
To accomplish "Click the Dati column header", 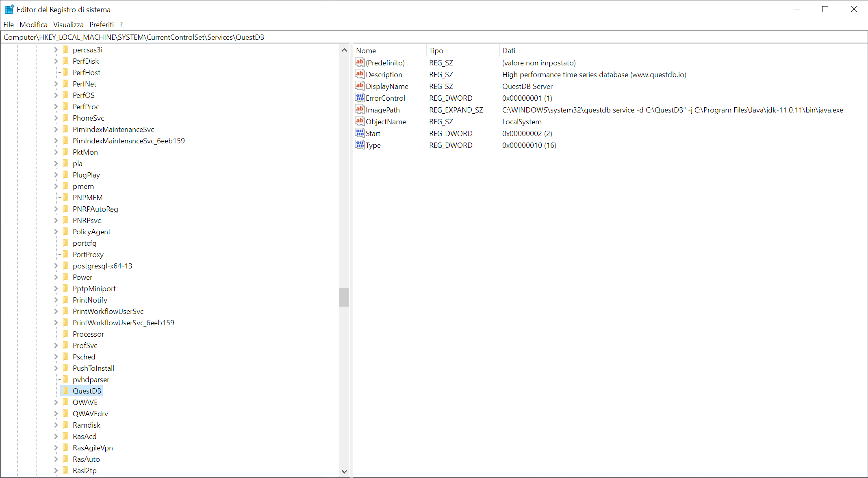I will coord(509,50).
